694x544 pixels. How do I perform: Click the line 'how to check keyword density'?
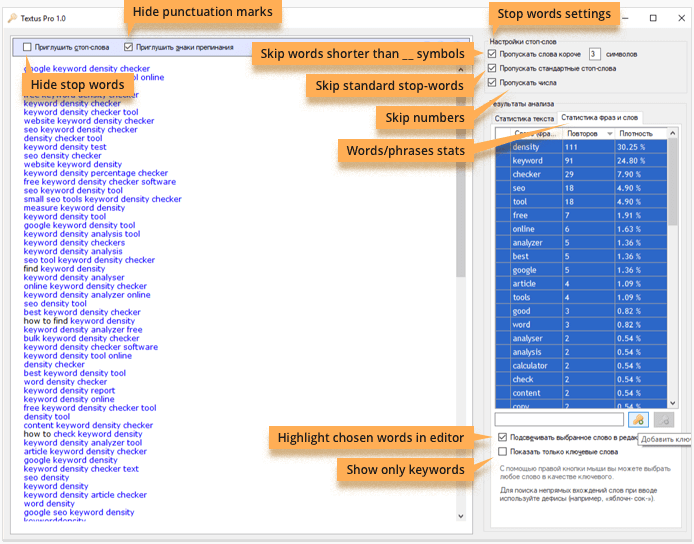click(x=83, y=434)
